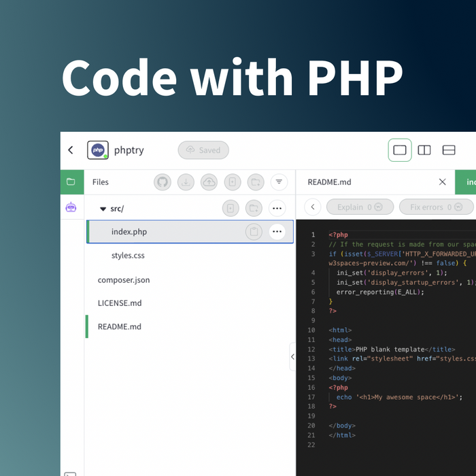This screenshot has width=476, height=476.
Task: Click the download files icon
Action: coord(186,182)
